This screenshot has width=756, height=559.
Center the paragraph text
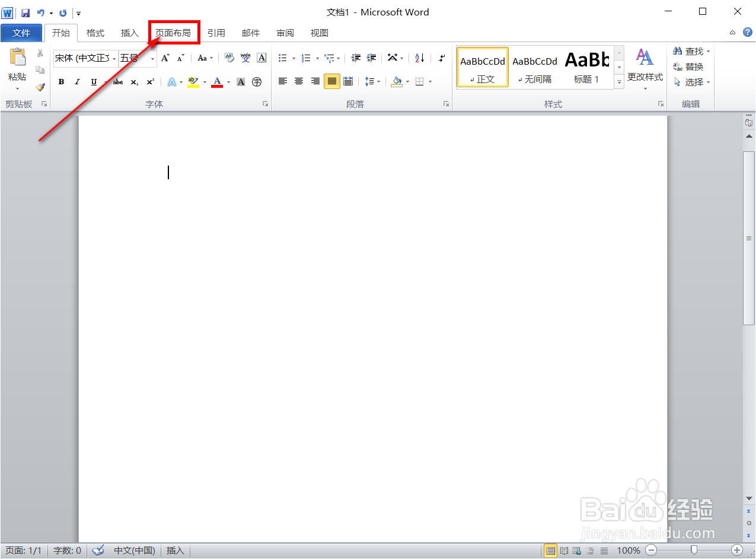[299, 81]
